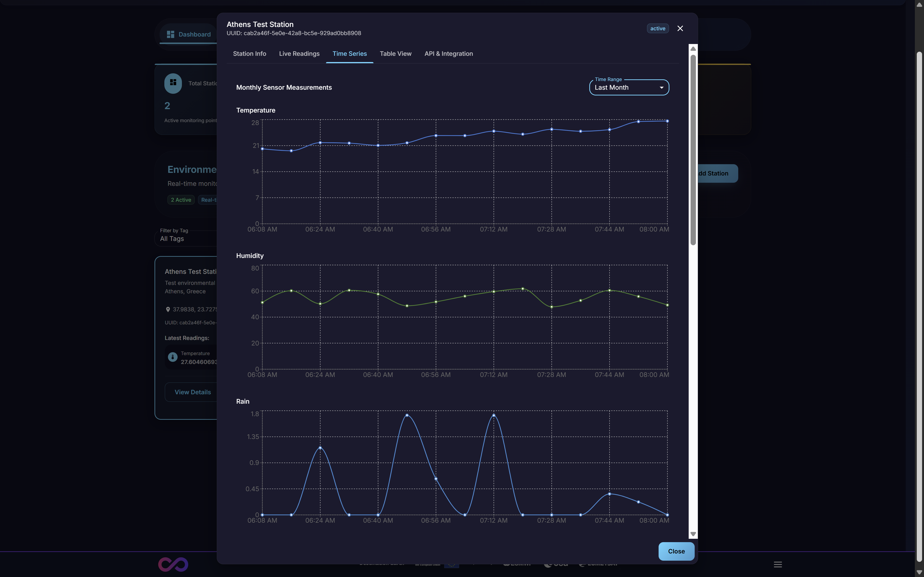Open the Live Readings tab

coord(299,54)
